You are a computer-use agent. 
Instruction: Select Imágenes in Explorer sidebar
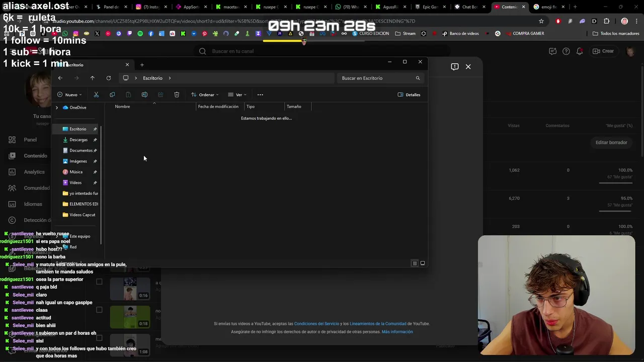tap(78, 161)
